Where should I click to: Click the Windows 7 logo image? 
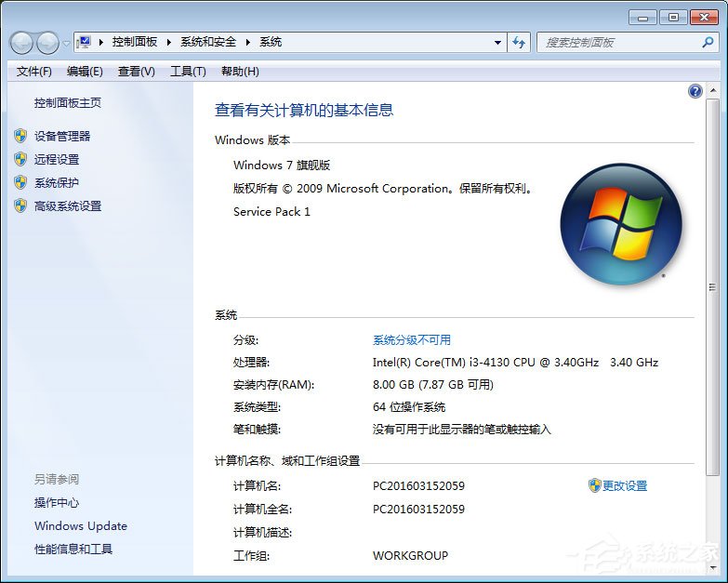point(621,223)
